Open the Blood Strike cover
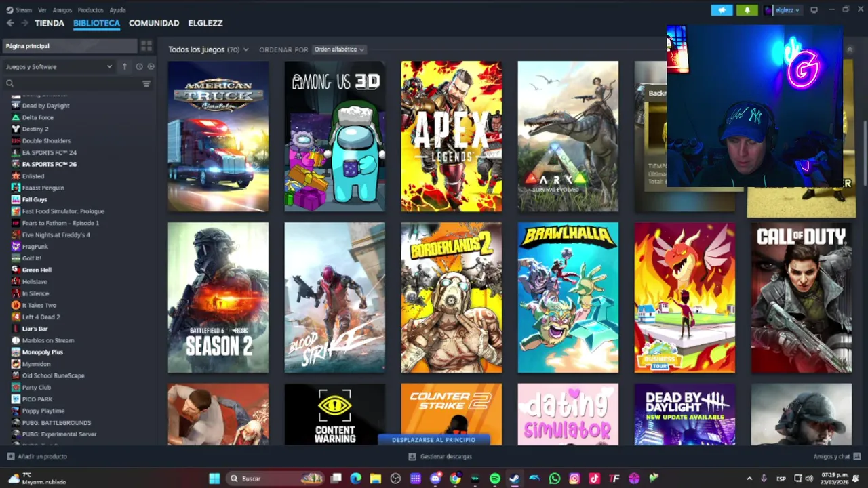 [x=335, y=298]
